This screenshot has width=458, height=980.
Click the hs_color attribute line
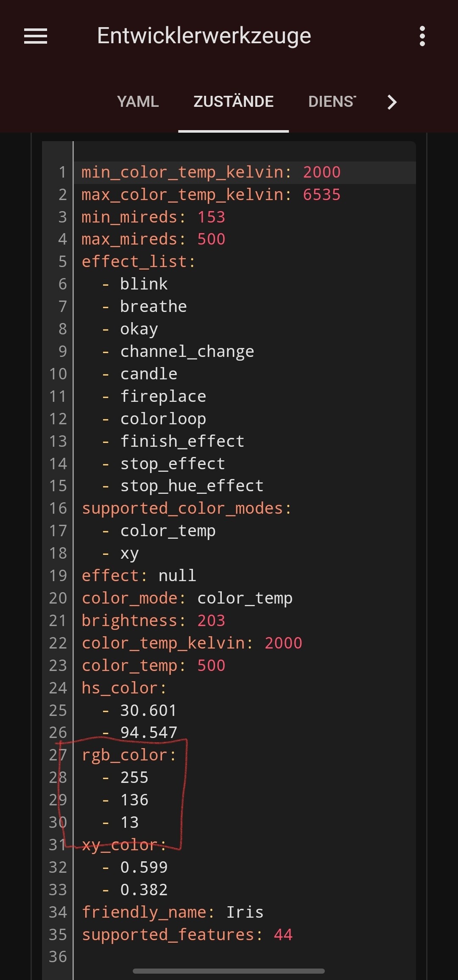(x=124, y=688)
